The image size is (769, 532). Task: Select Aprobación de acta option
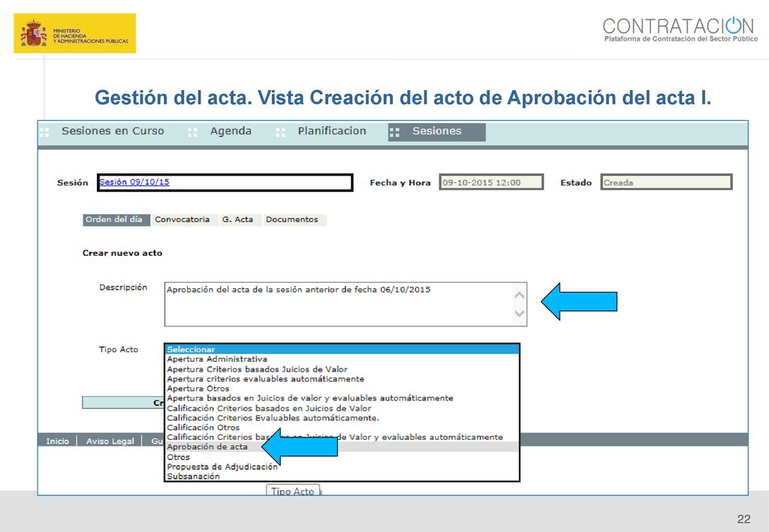(342, 446)
